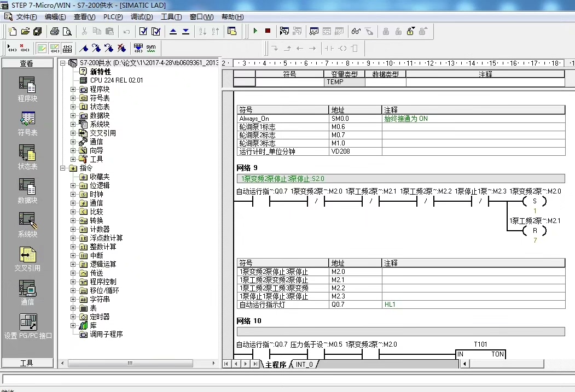Open Communications in the View bar

(x=27, y=292)
